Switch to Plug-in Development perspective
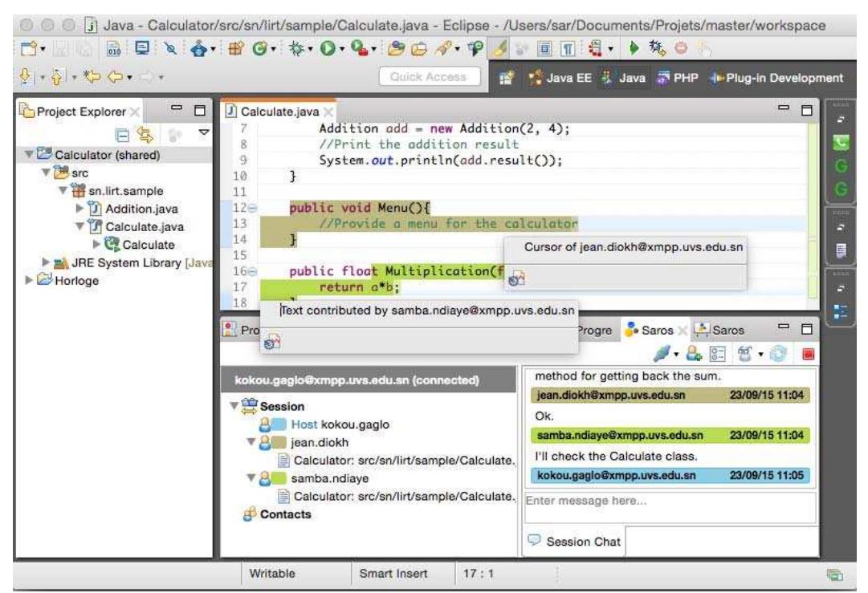The height and width of the screenshot is (593, 868). pyautogui.click(x=776, y=78)
